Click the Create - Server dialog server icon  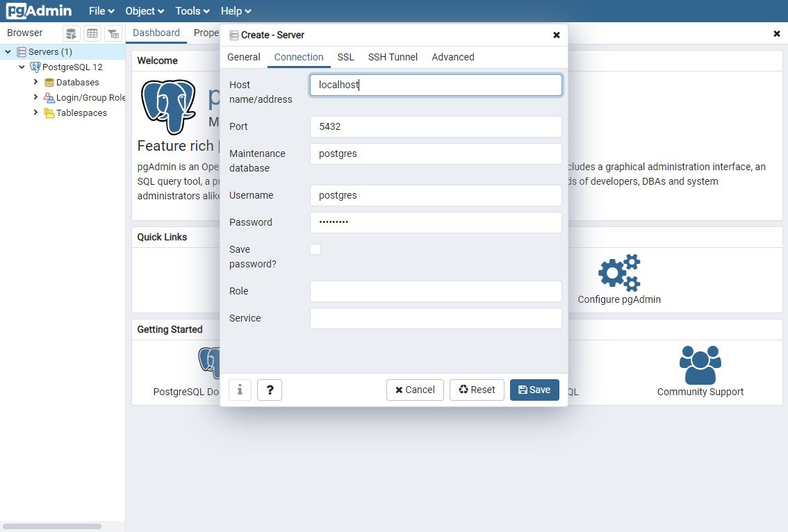233,35
